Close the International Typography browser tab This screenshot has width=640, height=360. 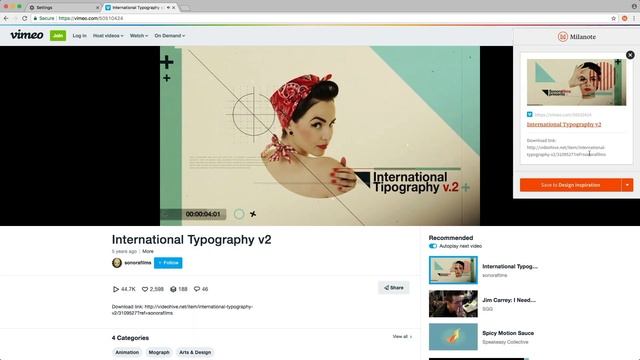pos(174,7)
